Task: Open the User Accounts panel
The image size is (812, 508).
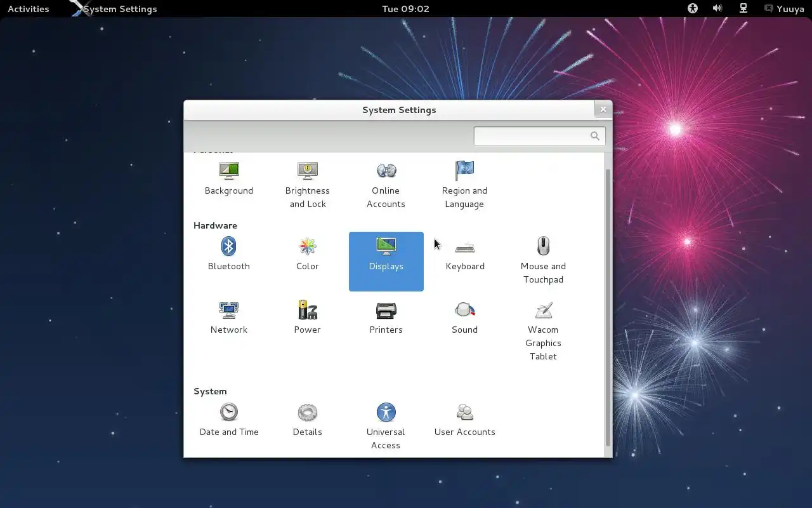Action: [x=465, y=420]
